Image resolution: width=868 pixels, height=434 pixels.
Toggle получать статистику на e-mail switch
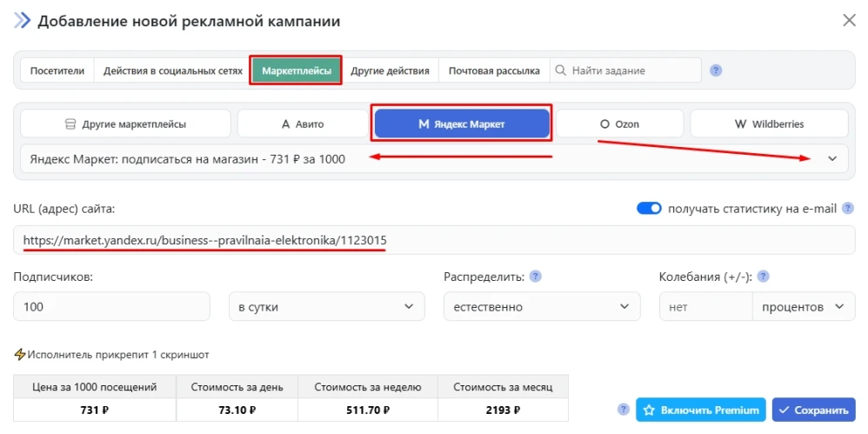[x=649, y=209]
